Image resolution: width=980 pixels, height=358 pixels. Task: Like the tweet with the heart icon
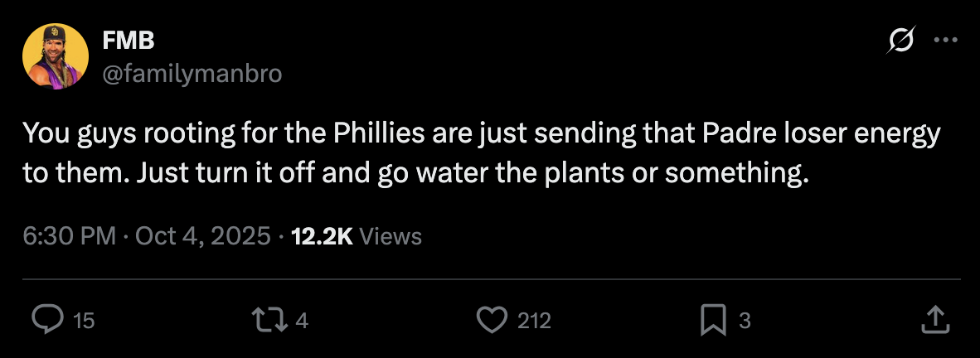[x=493, y=320]
